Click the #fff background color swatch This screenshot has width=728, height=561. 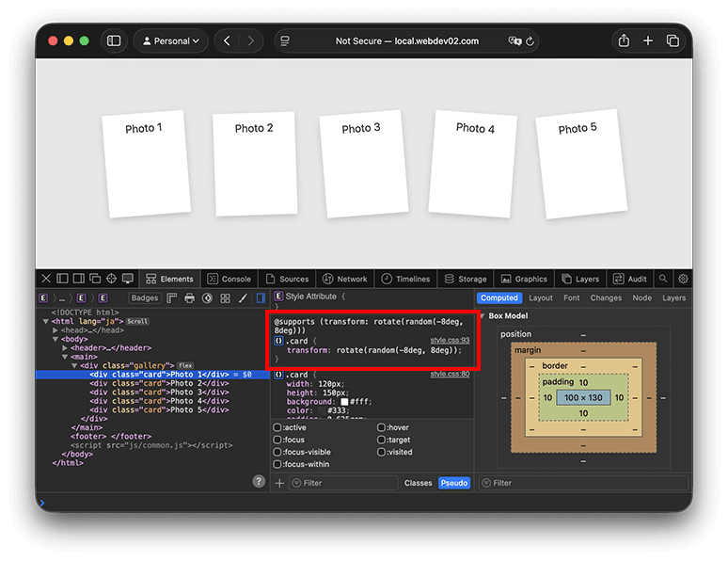click(x=344, y=402)
